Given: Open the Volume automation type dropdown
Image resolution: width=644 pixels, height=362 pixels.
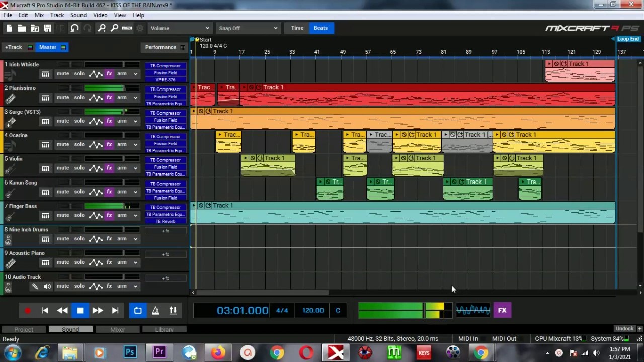Looking at the screenshot, I should coord(180,28).
